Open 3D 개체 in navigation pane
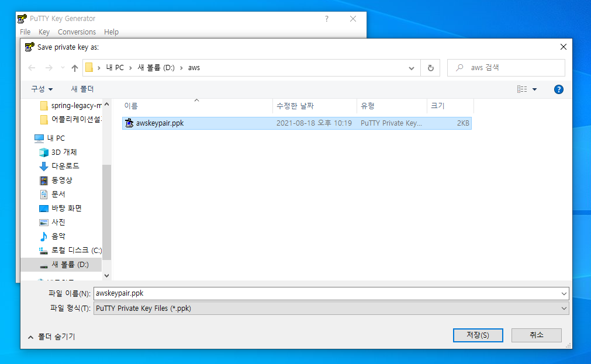 [x=58, y=152]
